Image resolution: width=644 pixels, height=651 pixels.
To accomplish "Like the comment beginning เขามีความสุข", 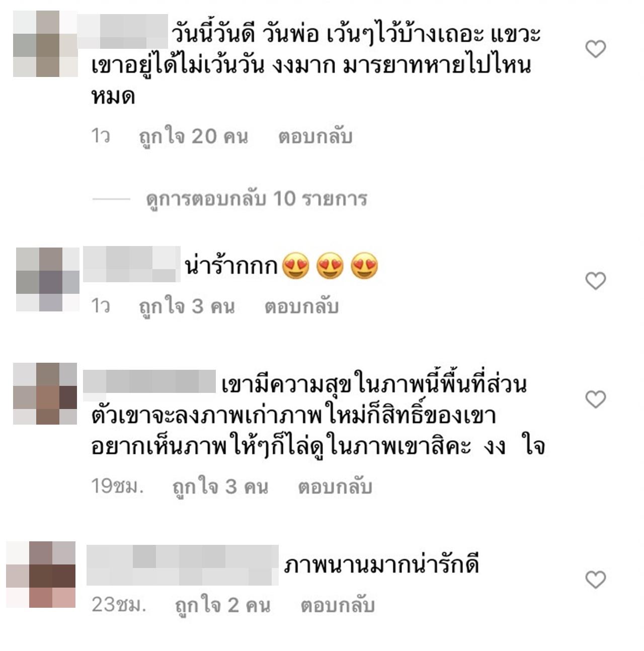I will coord(596,399).
